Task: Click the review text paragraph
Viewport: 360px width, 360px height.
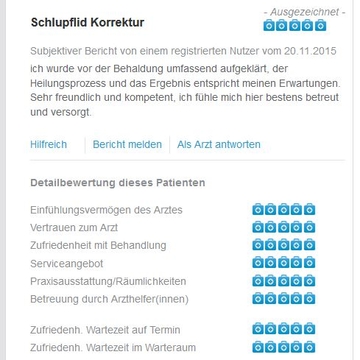Action: (x=185, y=91)
